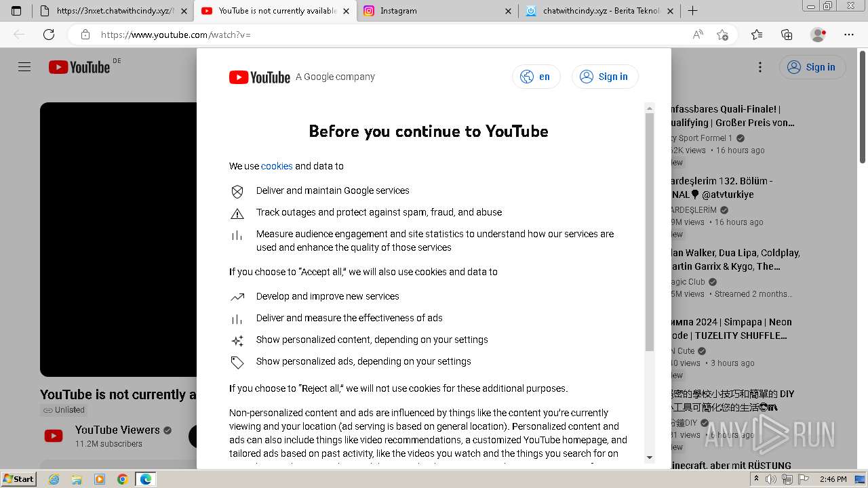Open a new browser tab

click(x=692, y=11)
